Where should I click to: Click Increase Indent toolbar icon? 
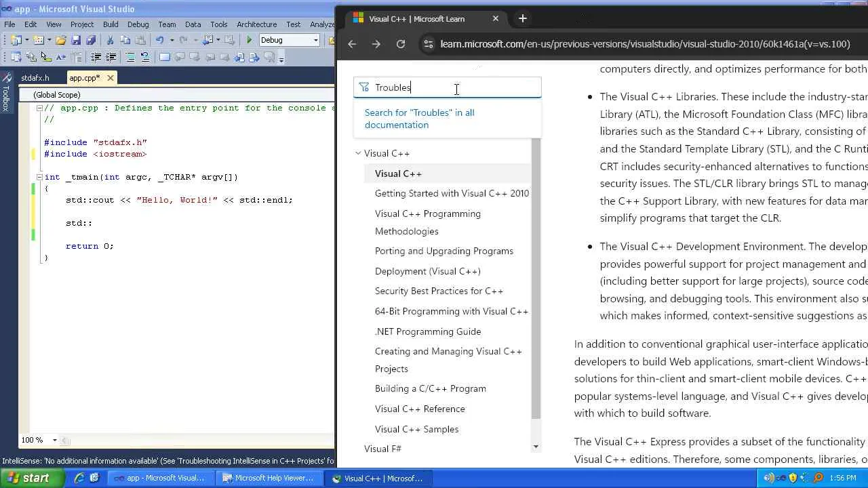(x=111, y=58)
